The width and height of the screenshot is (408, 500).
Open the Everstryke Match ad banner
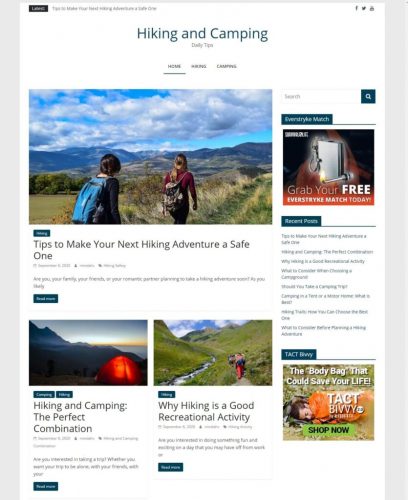click(x=328, y=167)
